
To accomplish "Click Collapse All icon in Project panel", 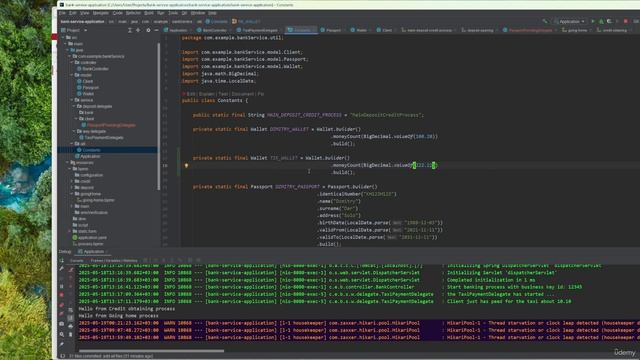I will click(129, 30).
